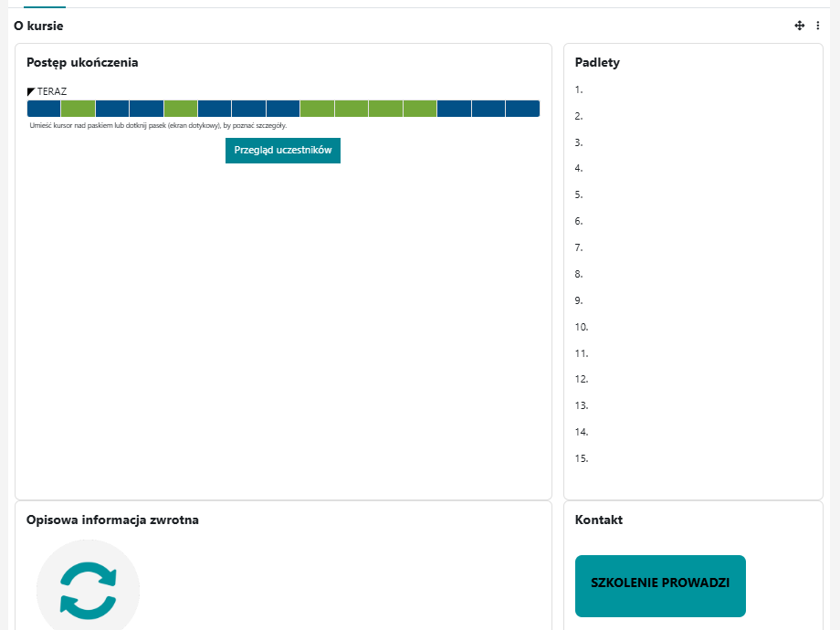The width and height of the screenshot is (840, 630).
Task: Click the Postęp ukończenia block title
Action: [82, 63]
